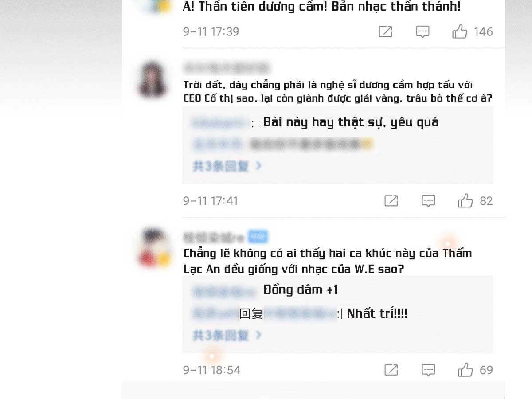The width and height of the screenshot is (532, 399).
Task: Click share icon on 17:39 comment
Action: 385,31
